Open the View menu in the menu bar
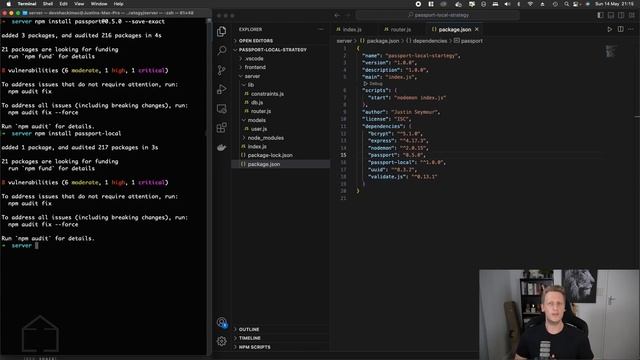Screen dimensions: 640x360 click(79, 4)
